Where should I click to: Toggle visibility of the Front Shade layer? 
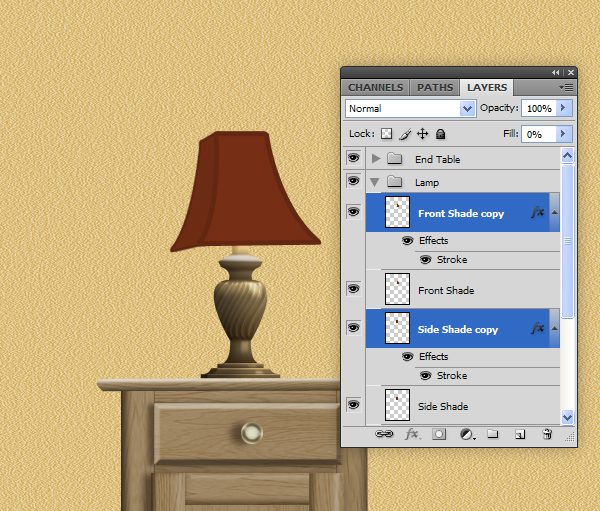(x=353, y=289)
